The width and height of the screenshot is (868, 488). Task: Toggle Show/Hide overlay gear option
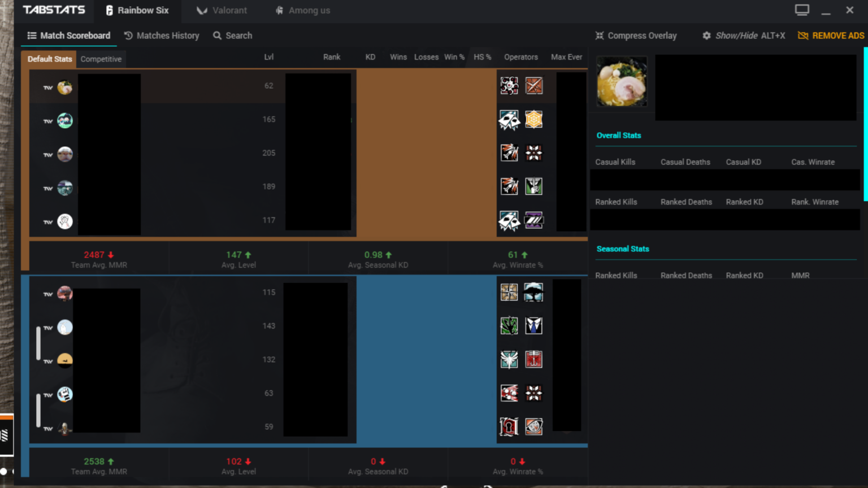pos(706,36)
